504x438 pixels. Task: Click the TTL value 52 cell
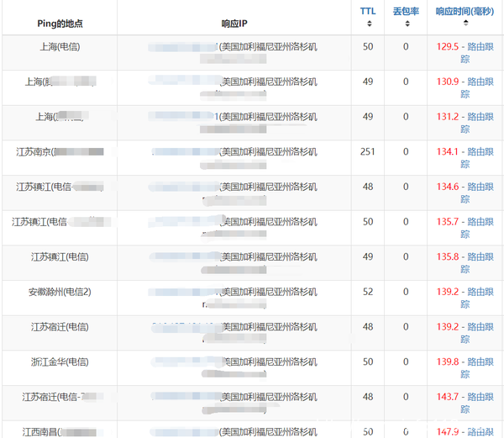click(x=368, y=292)
